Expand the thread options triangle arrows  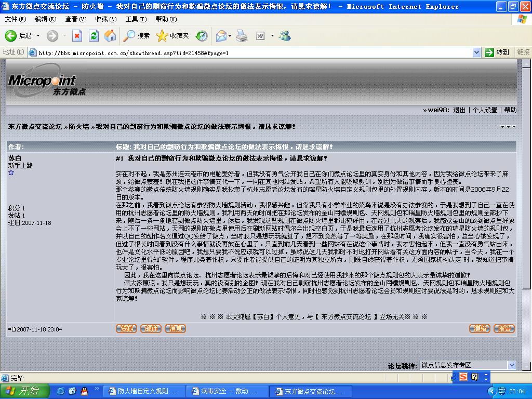(x=508, y=127)
